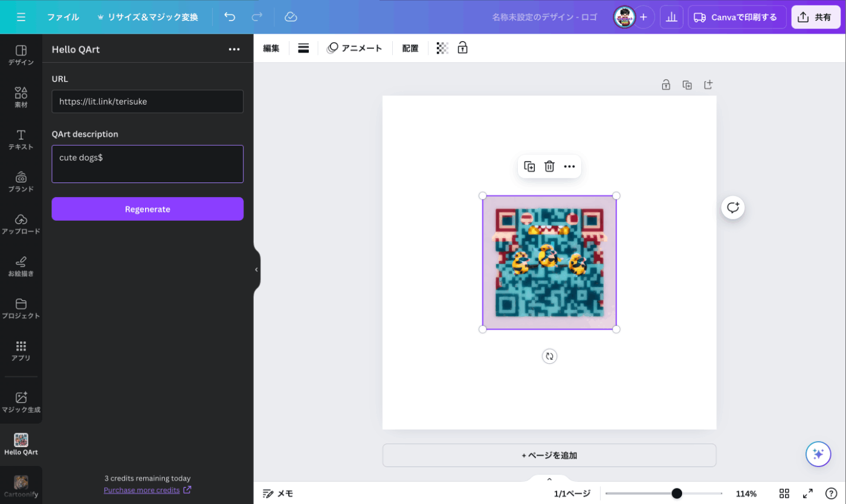
Task: Open the Canva magic assistant button
Action: click(x=818, y=454)
